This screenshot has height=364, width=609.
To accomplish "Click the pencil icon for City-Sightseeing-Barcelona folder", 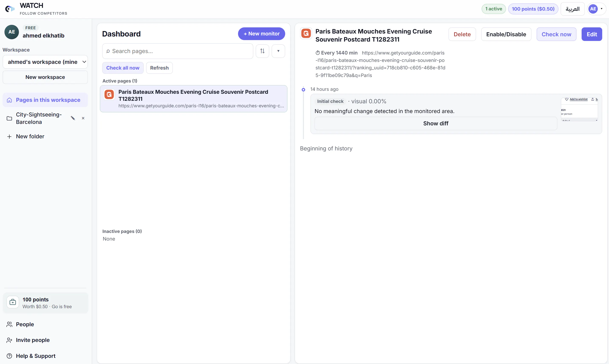I will click(73, 118).
